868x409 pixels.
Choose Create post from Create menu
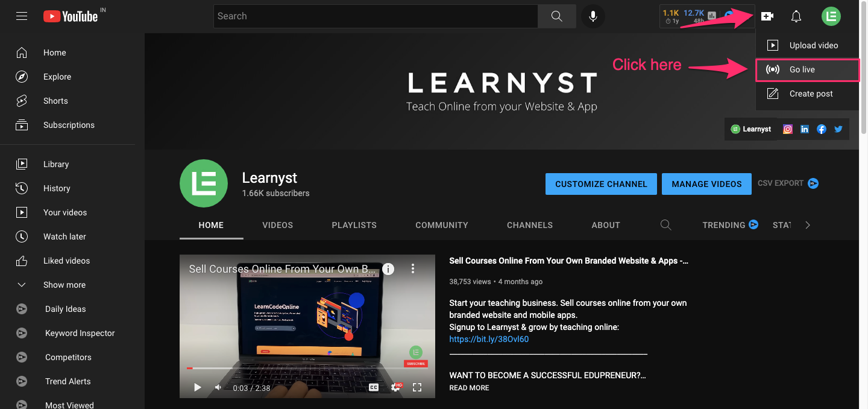pyautogui.click(x=807, y=94)
